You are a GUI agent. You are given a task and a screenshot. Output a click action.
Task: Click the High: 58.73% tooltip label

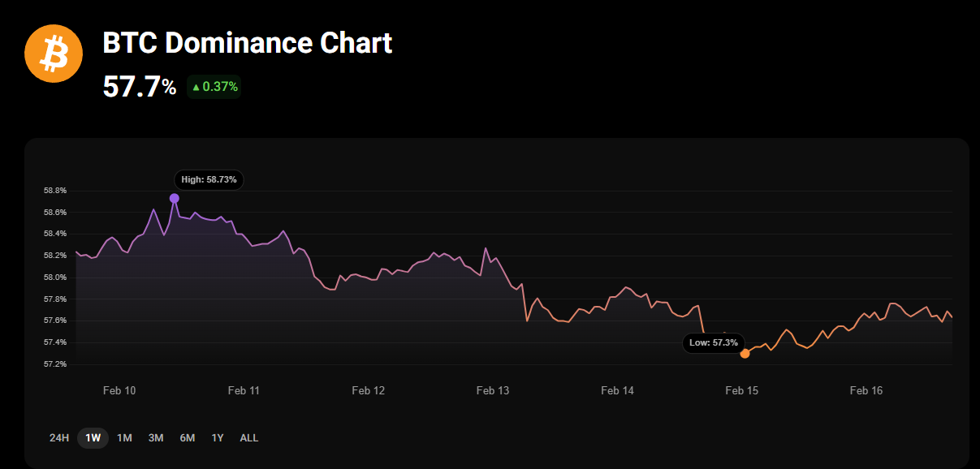[x=209, y=179]
